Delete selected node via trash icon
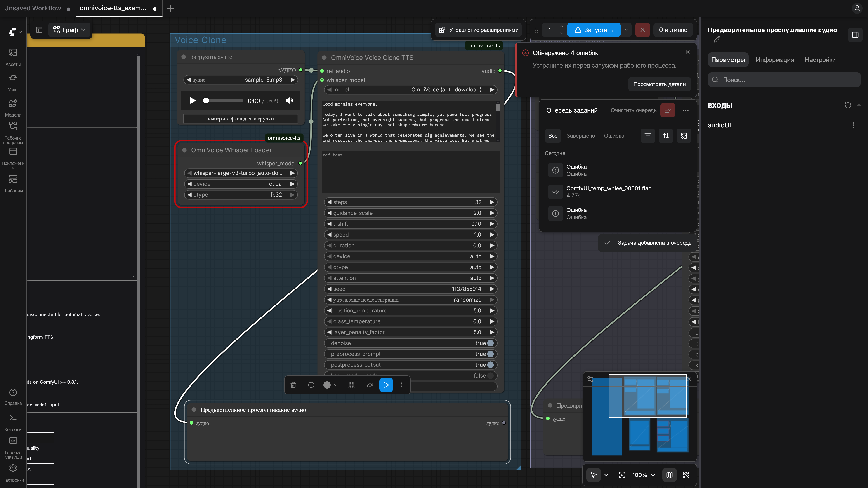868x488 pixels. pos(293,385)
